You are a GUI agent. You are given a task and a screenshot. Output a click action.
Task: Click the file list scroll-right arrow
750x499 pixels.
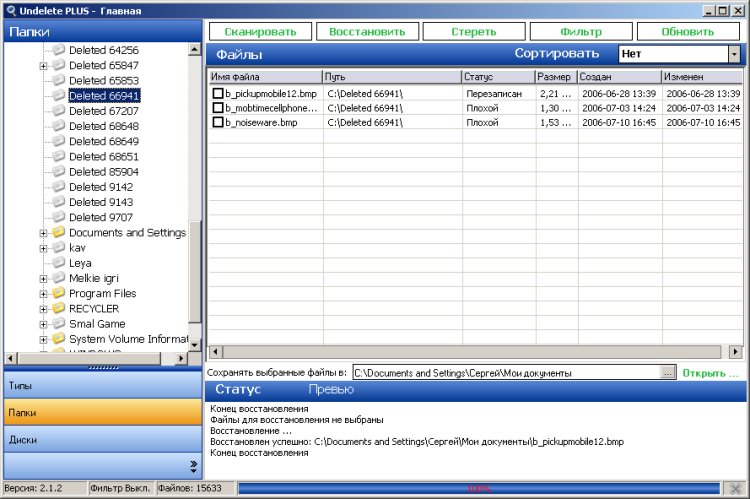(x=735, y=352)
